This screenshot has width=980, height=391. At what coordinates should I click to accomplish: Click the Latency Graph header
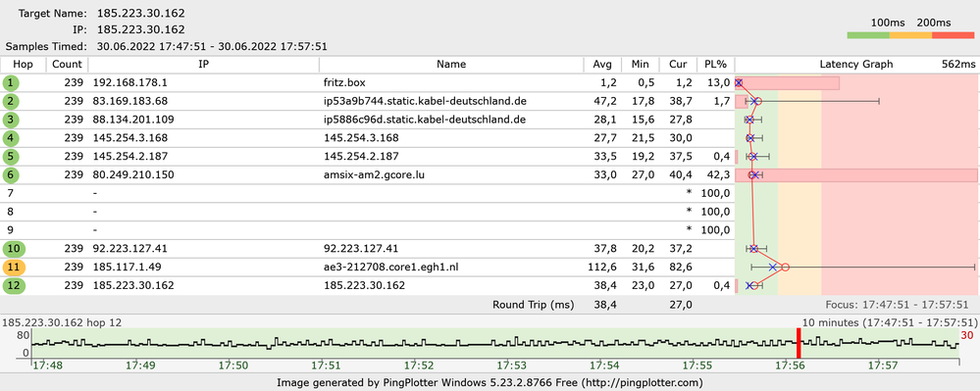pos(856,64)
